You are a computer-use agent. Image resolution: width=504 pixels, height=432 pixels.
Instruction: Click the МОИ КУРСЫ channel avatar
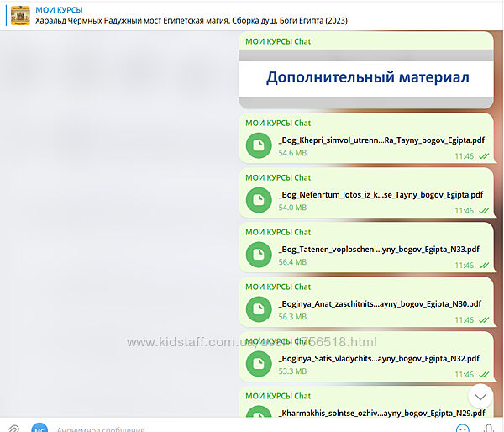point(20,15)
